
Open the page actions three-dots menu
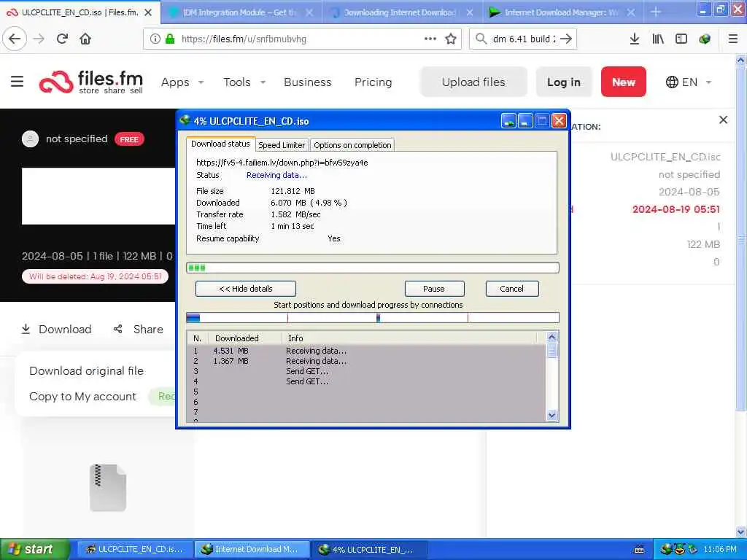coord(430,39)
